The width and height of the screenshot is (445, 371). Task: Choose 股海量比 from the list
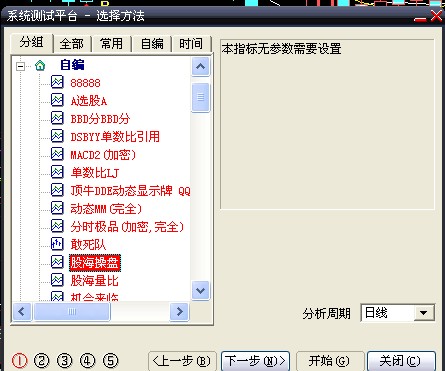click(x=94, y=281)
